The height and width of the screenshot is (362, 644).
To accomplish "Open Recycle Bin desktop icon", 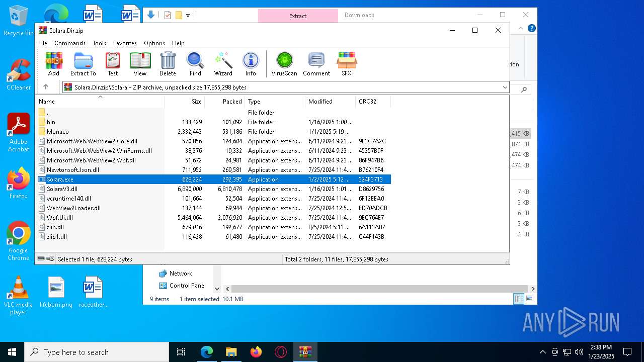I will click(19, 21).
